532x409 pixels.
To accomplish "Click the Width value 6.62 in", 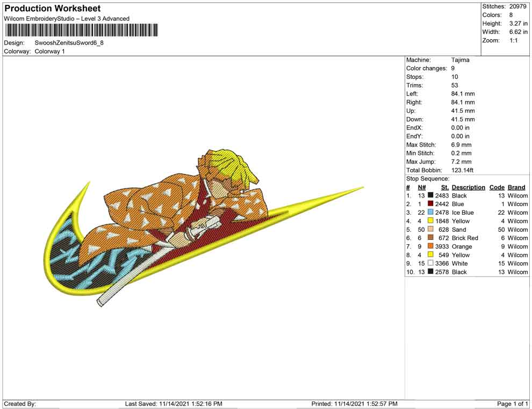I will pyautogui.click(x=518, y=32).
